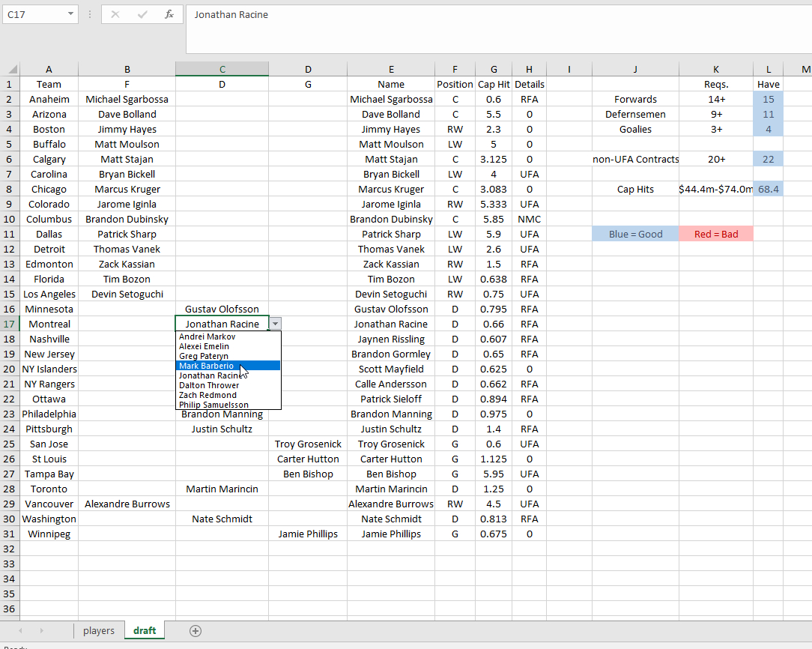Choose Alexei Emelin in the list
The image size is (812, 649).
tap(204, 346)
